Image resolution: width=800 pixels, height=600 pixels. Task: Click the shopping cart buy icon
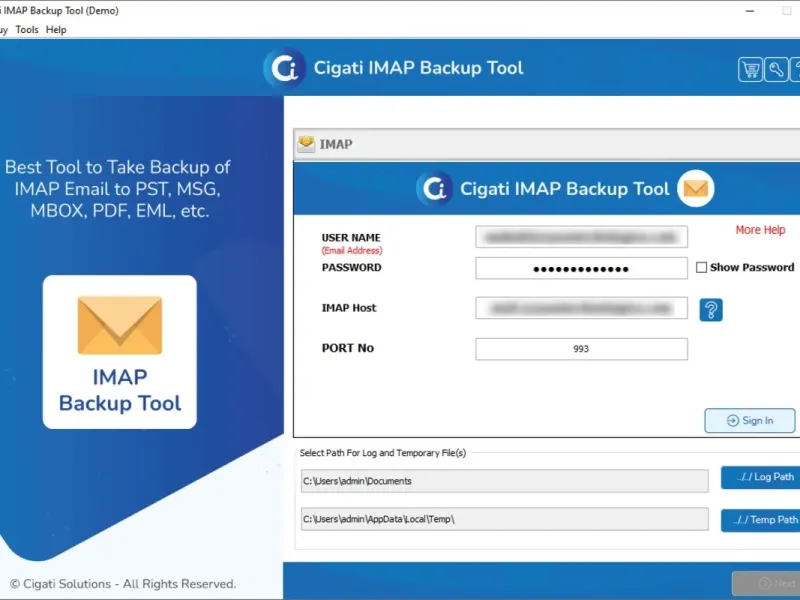click(750, 69)
